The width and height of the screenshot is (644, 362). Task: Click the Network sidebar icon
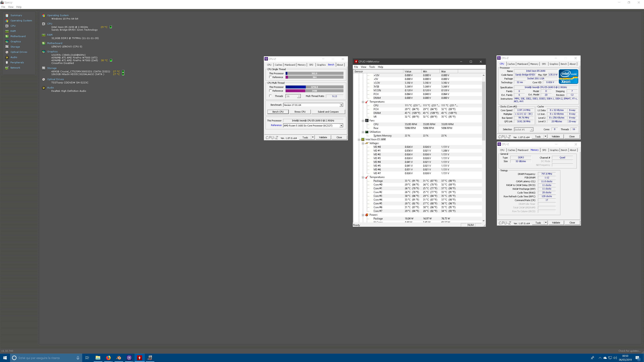coord(7,68)
